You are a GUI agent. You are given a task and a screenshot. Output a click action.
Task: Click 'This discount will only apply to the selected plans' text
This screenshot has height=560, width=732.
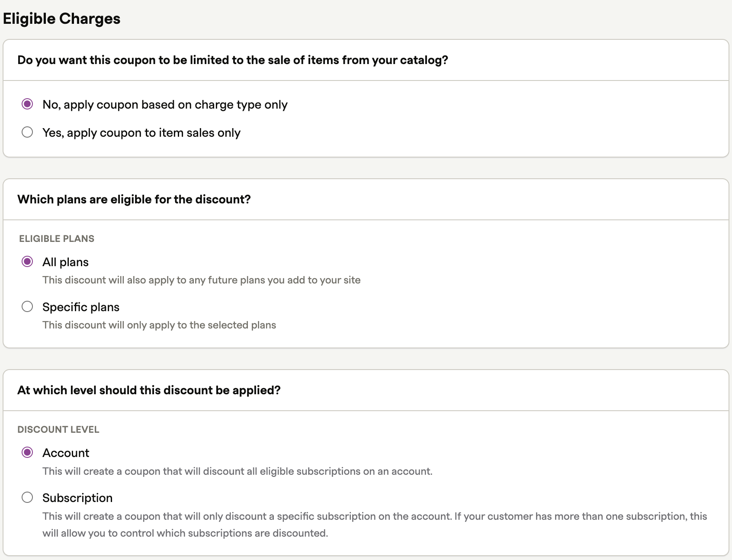pyautogui.click(x=159, y=325)
